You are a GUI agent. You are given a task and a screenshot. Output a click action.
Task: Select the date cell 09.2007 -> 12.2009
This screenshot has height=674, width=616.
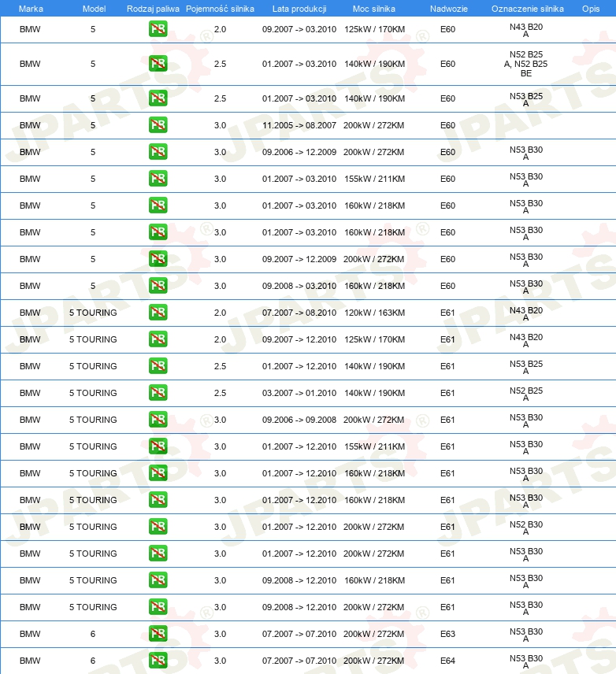[299, 259]
